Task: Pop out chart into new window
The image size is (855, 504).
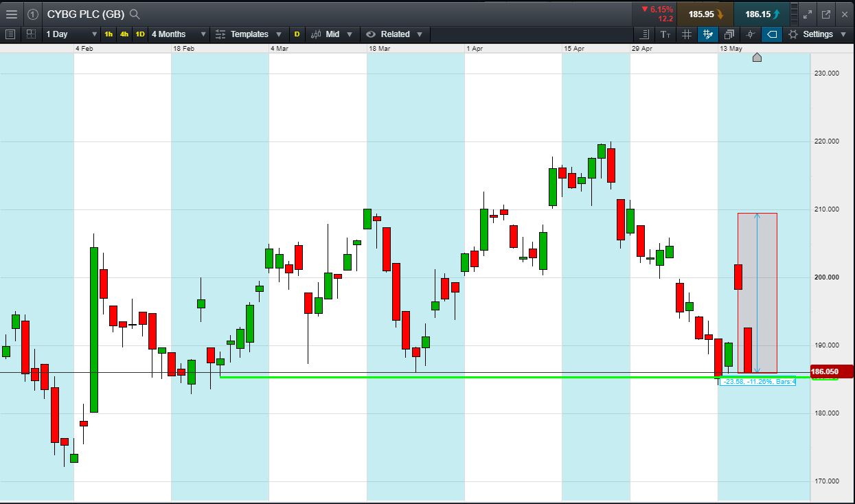Action: [826, 14]
